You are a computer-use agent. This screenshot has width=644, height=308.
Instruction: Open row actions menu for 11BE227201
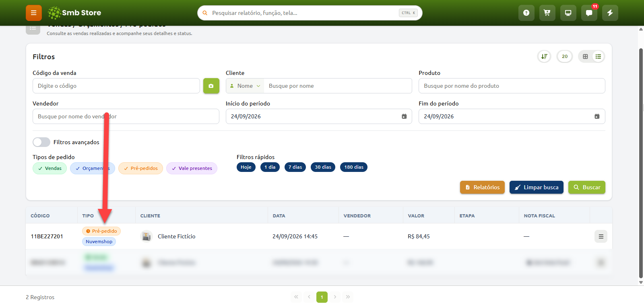point(601,236)
